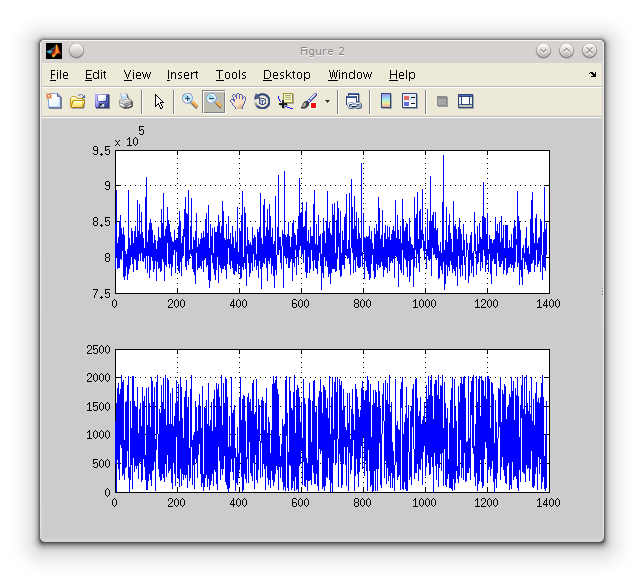The height and width of the screenshot is (582, 644).
Task: Open a file with the folder icon
Action: tap(78, 101)
